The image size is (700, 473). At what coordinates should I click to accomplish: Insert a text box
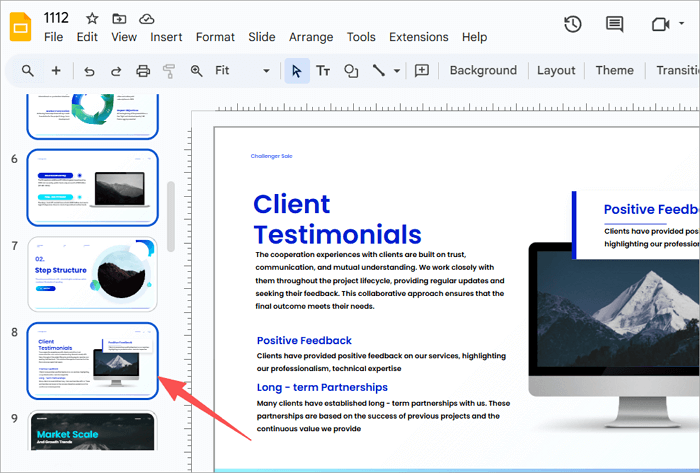(x=323, y=71)
